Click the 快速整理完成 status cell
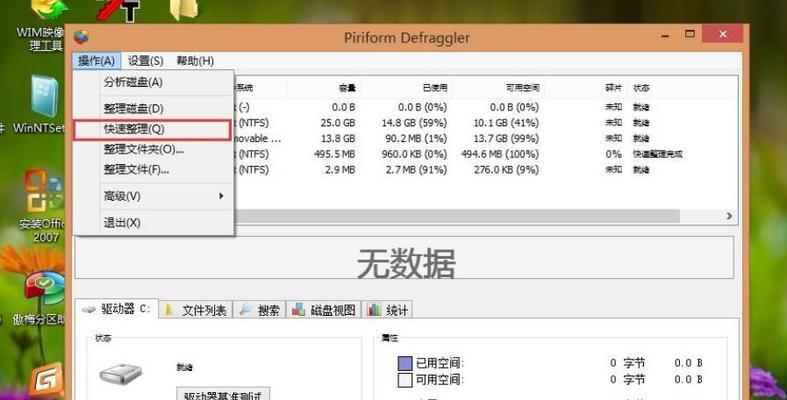Image resolution: width=787 pixels, height=400 pixels. (658, 154)
